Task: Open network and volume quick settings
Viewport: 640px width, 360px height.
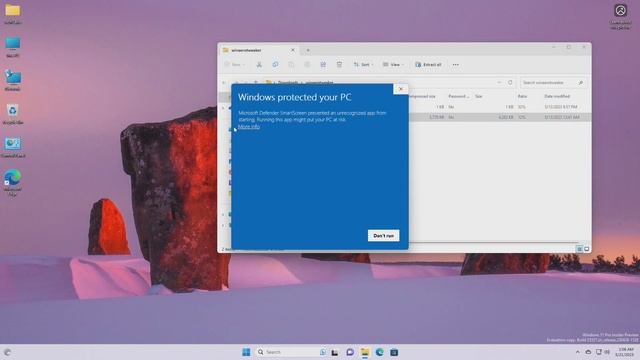Action: (603, 352)
